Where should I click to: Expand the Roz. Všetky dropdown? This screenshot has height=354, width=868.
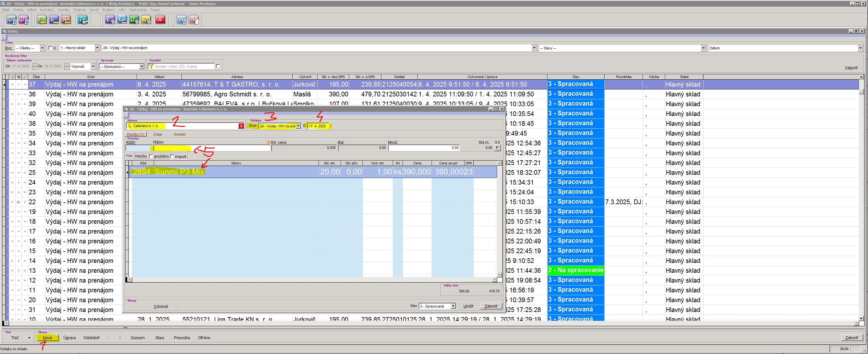tap(42, 48)
